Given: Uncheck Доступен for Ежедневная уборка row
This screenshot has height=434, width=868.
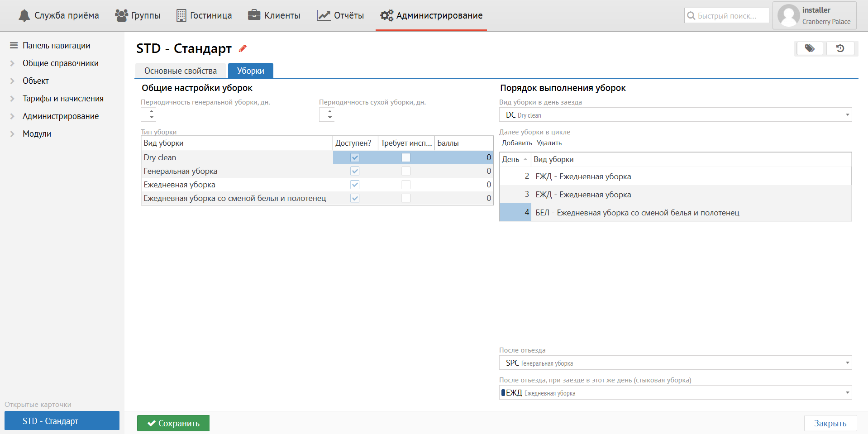Looking at the screenshot, I should pyautogui.click(x=355, y=185).
